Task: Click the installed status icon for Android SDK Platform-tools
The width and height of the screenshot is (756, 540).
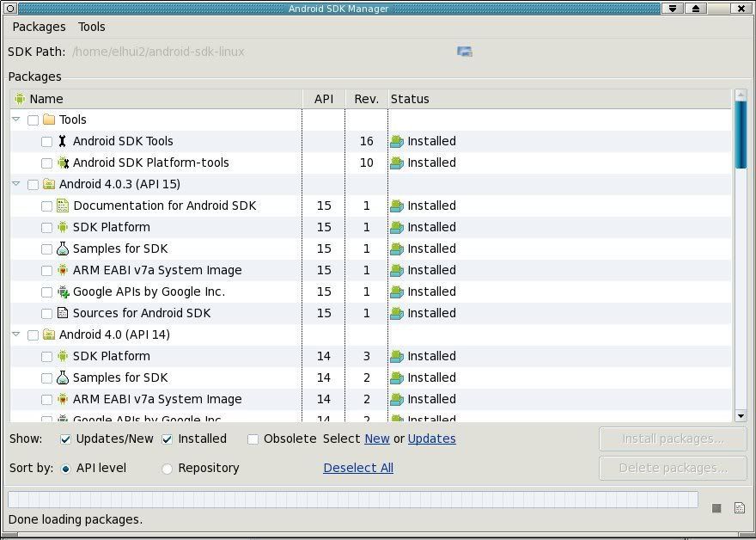Action: pos(397,163)
